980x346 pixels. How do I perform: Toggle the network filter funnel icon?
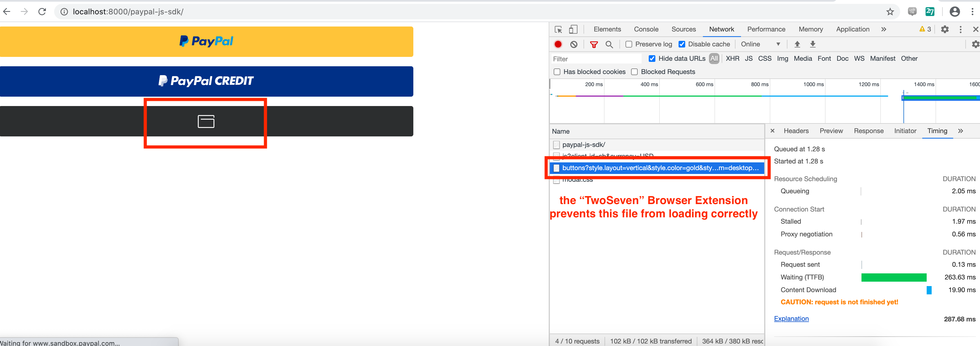(x=593, y=44)
